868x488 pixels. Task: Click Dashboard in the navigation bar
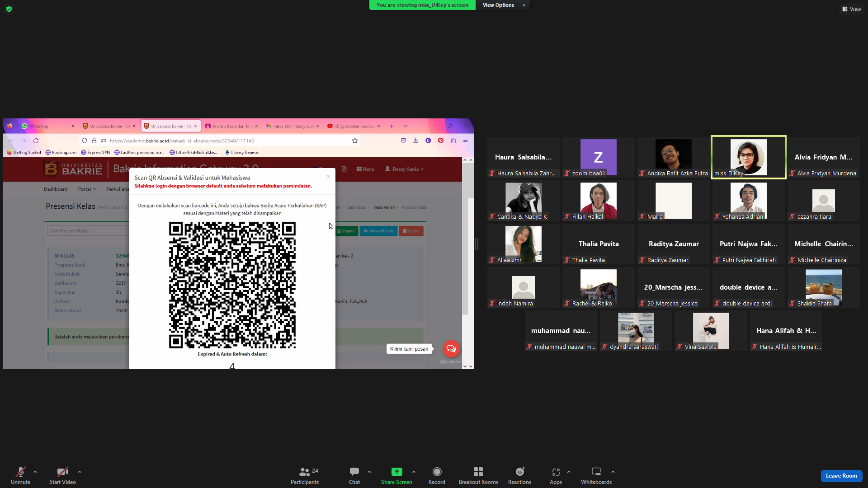(x=56, y=189)
